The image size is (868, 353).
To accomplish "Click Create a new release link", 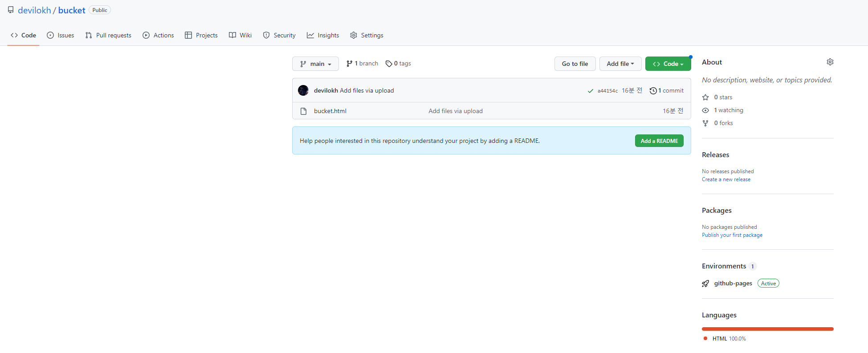I will (726, 179).
